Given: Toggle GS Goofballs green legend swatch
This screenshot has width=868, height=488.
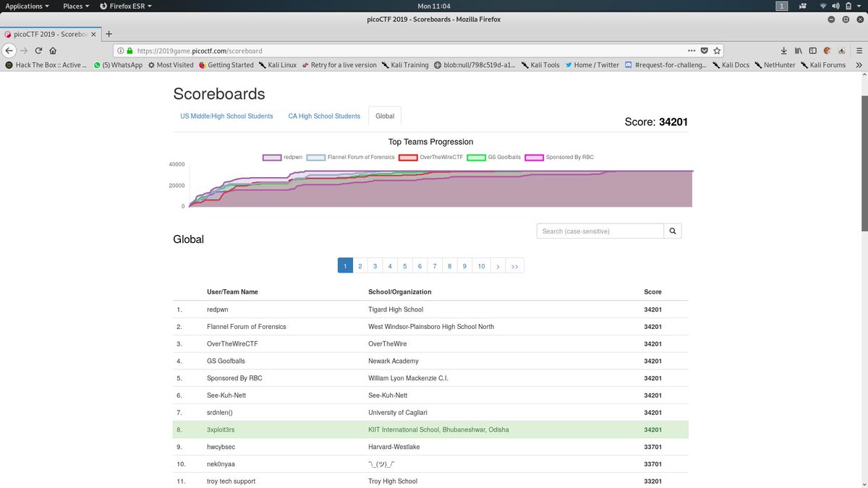Looking at the screenshot, I should coord(476,157).
